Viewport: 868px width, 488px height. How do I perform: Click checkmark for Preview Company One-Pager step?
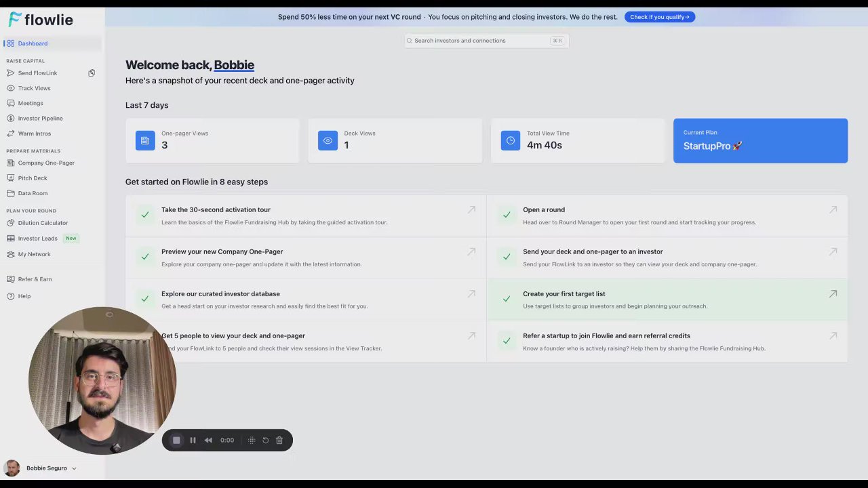tap(145, 257)
